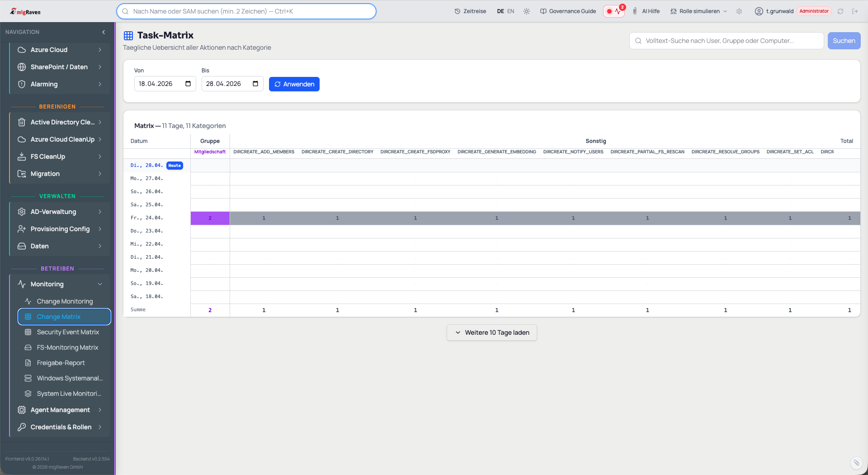Open the Rolle simulieren dropdown
The image size is (868, 475).
coord(699,11)
